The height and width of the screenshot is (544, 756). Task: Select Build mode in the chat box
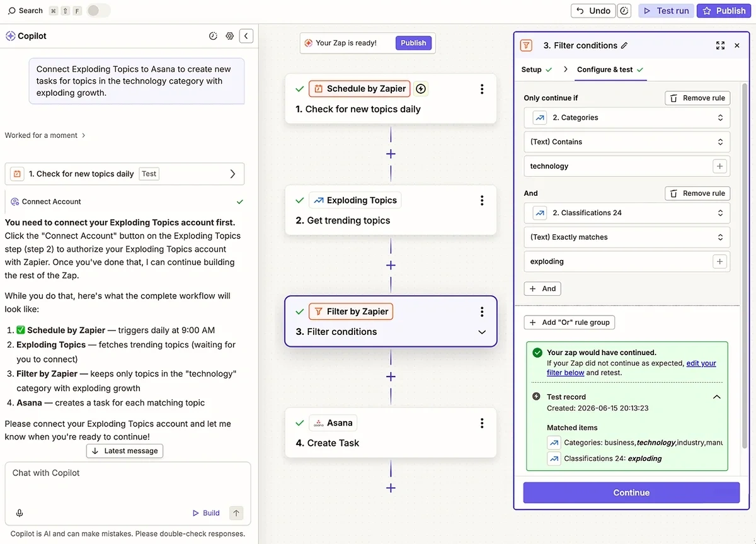click(x=206, y=513)
